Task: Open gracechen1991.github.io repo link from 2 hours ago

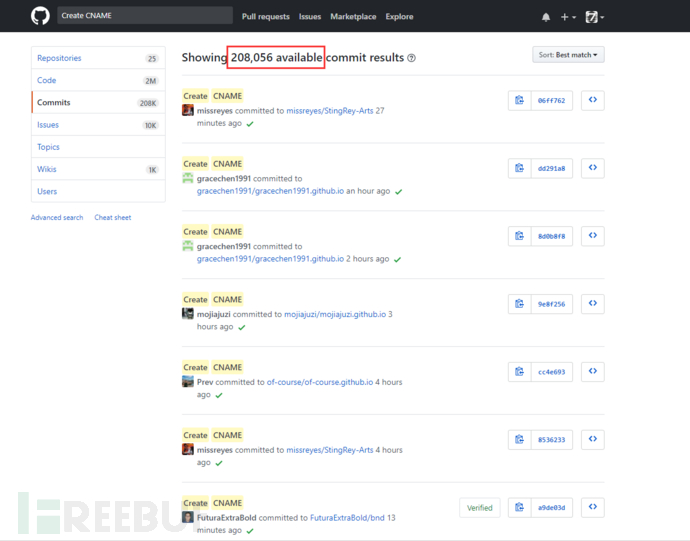Action: click(270, 259)
